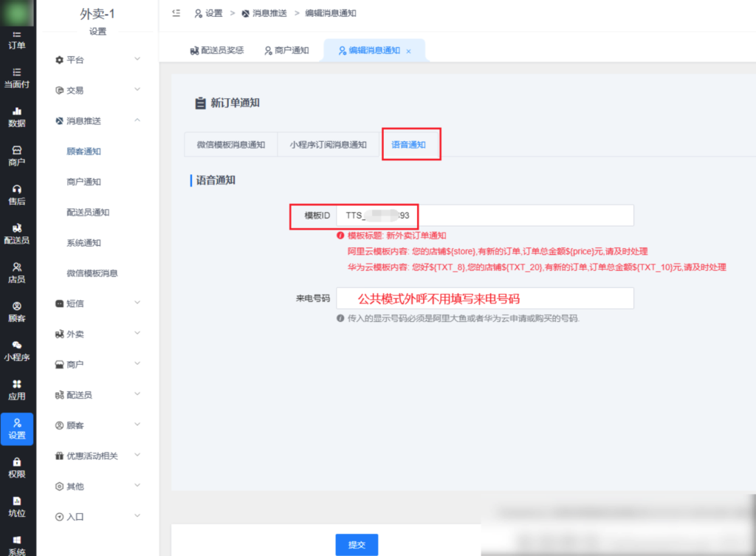Screen dimensions: 756x556
Task: Click the 坑位 sidebar icon
Action: tap(16, 507)
